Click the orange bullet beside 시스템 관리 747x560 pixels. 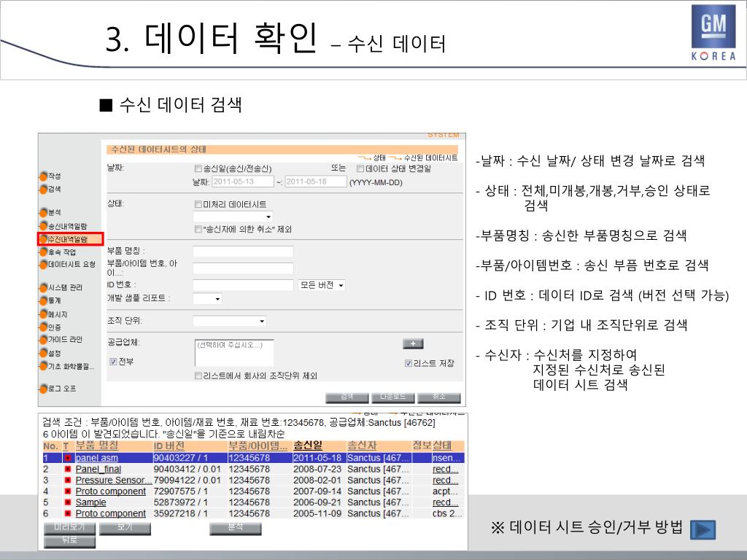pos(43,287)
